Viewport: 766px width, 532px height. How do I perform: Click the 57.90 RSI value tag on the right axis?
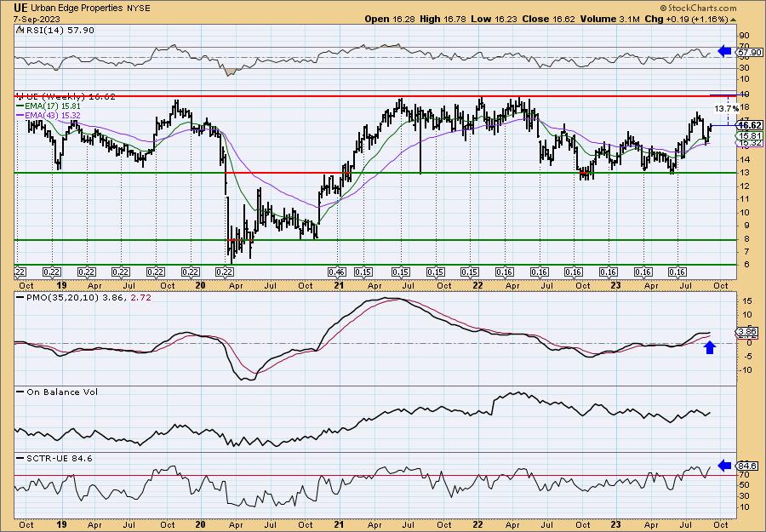pyautogui.click(x=751, y=52)
